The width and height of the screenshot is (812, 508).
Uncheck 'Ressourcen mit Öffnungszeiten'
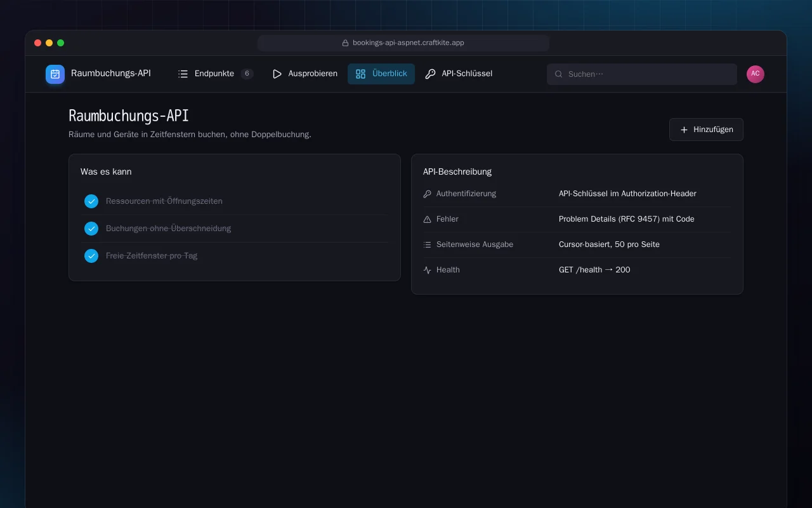(91, 201)
